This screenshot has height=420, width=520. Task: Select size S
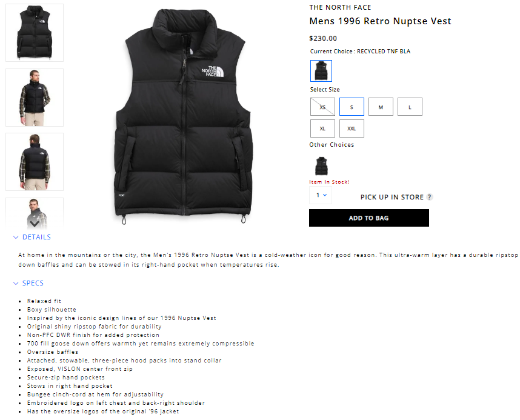[352, 107]
